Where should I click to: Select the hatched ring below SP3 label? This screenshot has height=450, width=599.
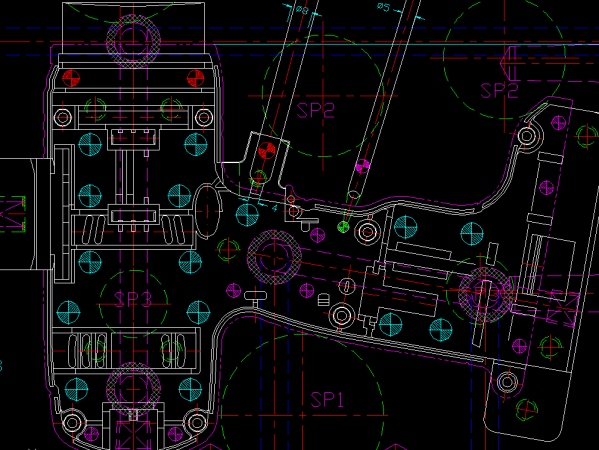tap(133, 390)
